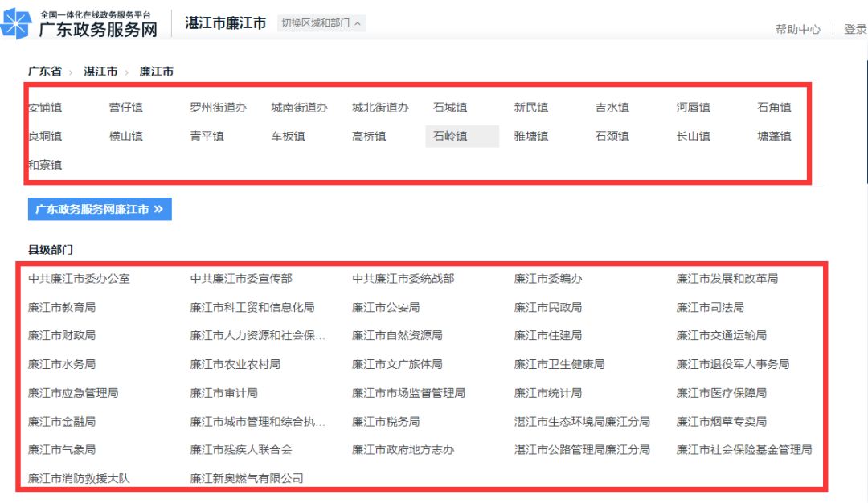Open 廉江市科工贸和信息化局
868x503 pixels.
pyautogui.click(x=252, y=307)
